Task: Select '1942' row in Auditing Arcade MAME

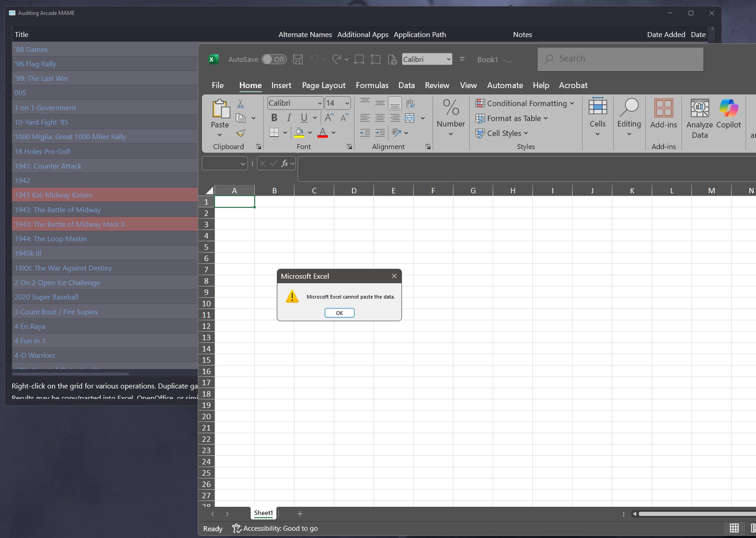Action: point(105,180)
